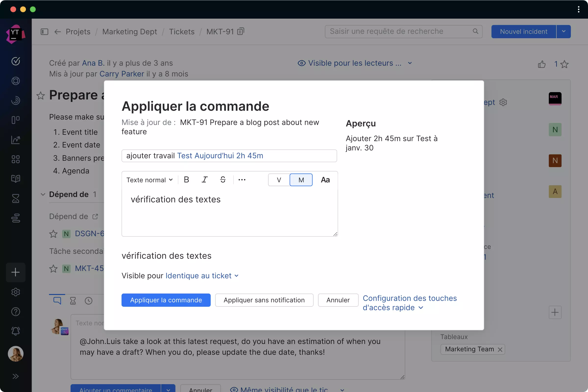Open the Agile Boards icon in sidebar
The height and width of the screenshot is (392, 588).
(x=15, y=120)
